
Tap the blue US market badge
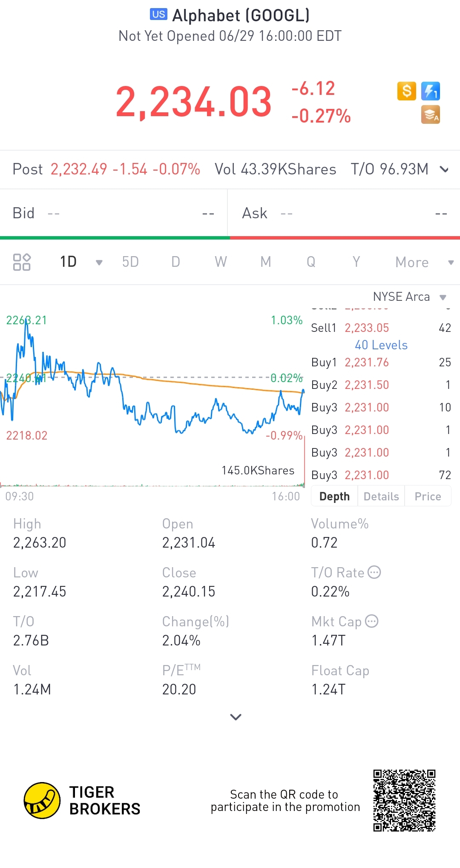[158, 14]
